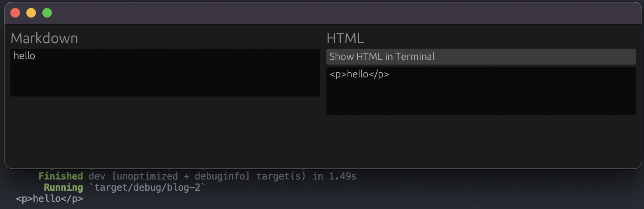Screen dimensions: 644x209
Task: Place the cursor after the word hello
Action: (x=36, y=56)
